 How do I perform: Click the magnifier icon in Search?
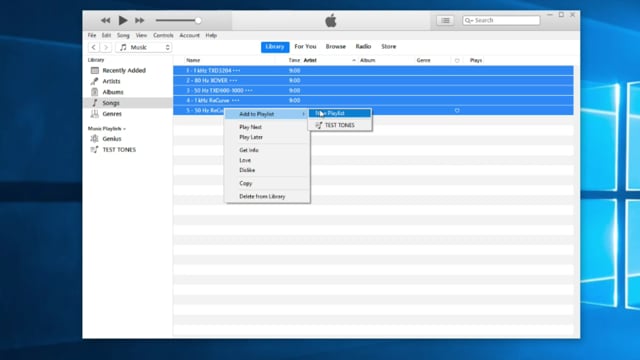(469, 20)
